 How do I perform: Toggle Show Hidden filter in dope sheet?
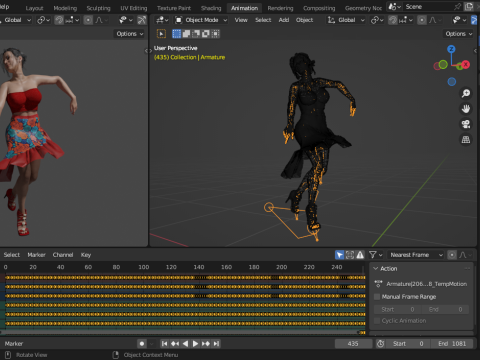[x=350, y=255]
